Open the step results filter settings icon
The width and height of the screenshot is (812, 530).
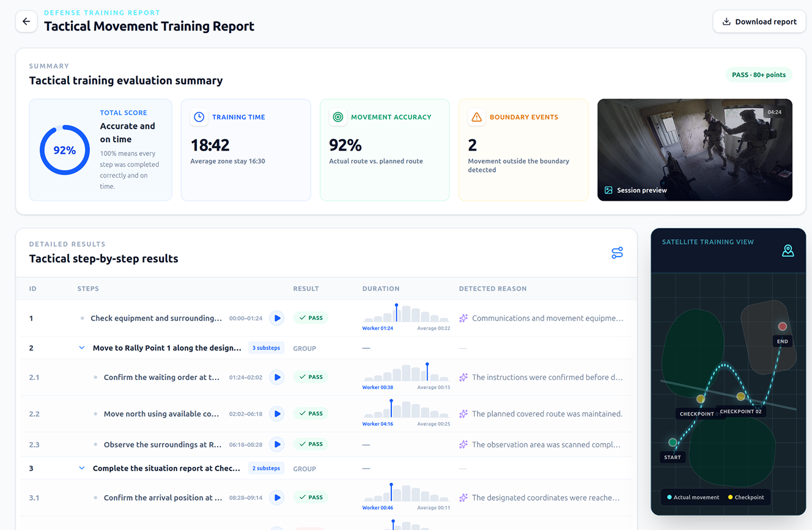[617, 253]
